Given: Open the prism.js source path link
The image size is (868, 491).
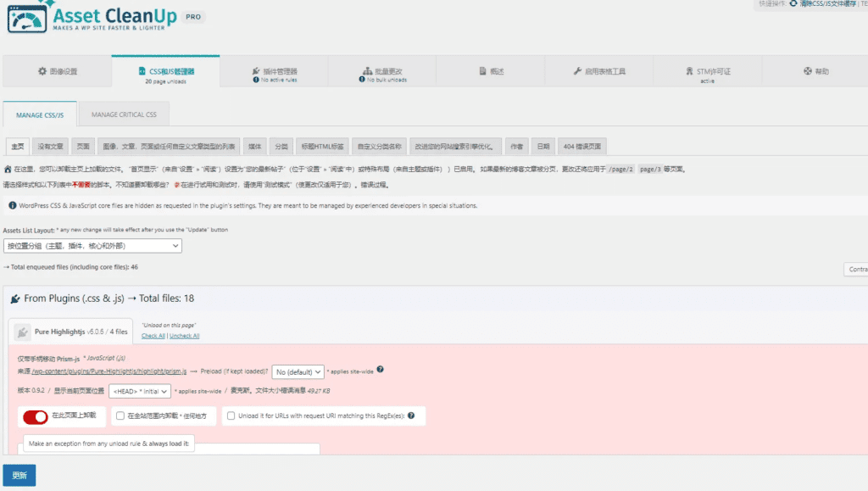Looking at the screenshot, I should pyautogui.click(x=109, y=371).
